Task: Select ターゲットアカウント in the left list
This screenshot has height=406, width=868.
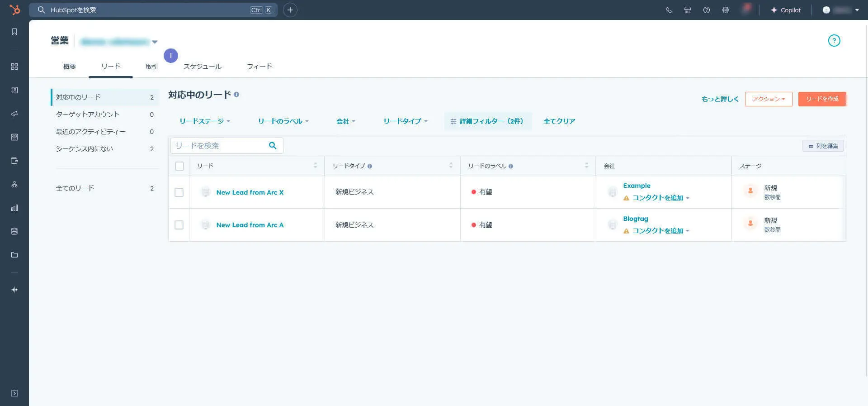Action: pyautogui.click(x=105, y=115)
